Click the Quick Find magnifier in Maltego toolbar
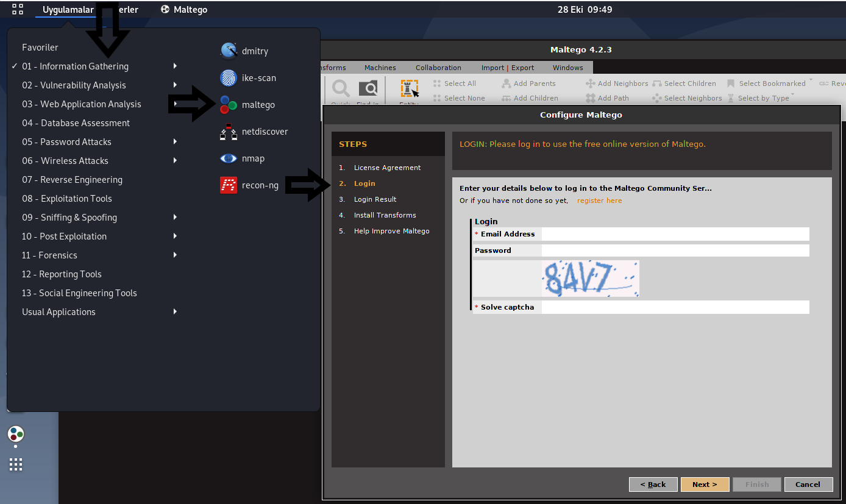 coord(341,90)
